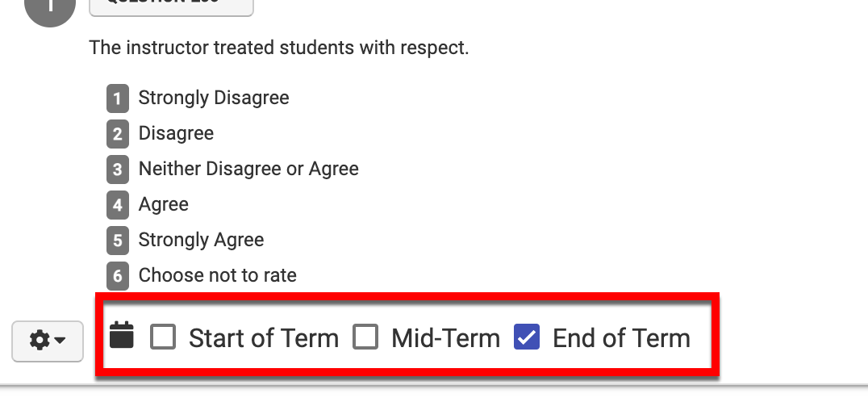Click the calendar icon beside Start of Term

121,336
